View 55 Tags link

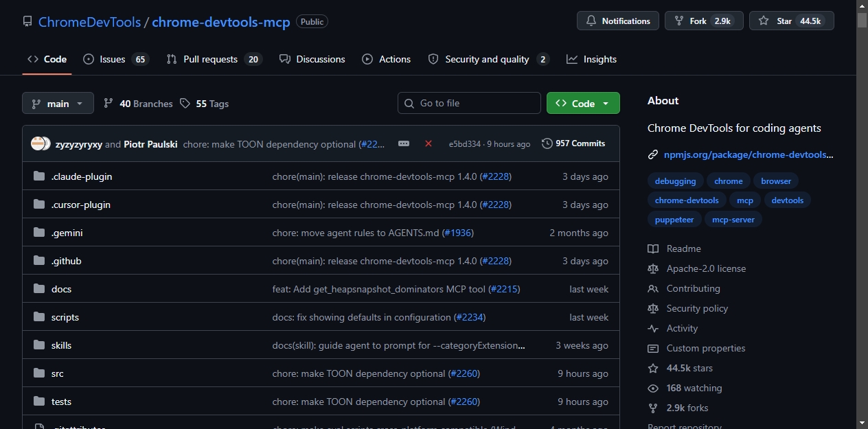click(x=205, y=104)
